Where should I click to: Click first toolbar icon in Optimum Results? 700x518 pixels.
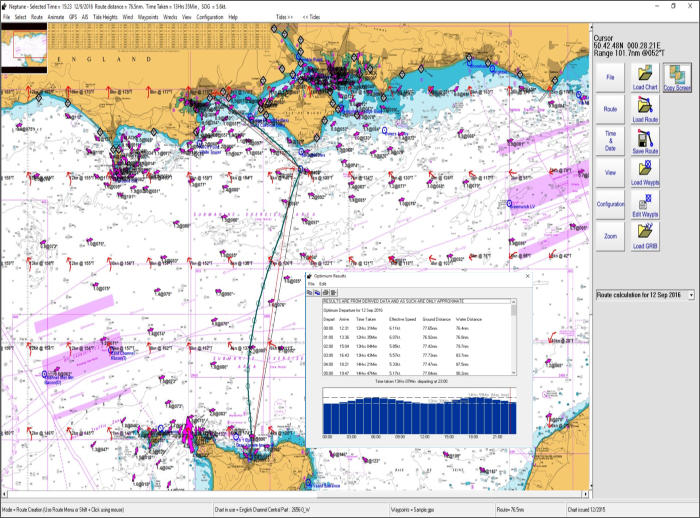[311, 292]
